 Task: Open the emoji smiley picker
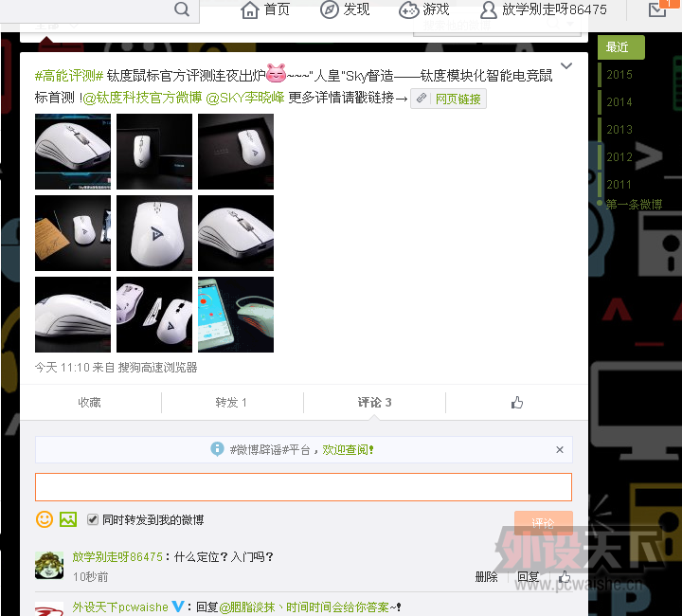(45, 519)
